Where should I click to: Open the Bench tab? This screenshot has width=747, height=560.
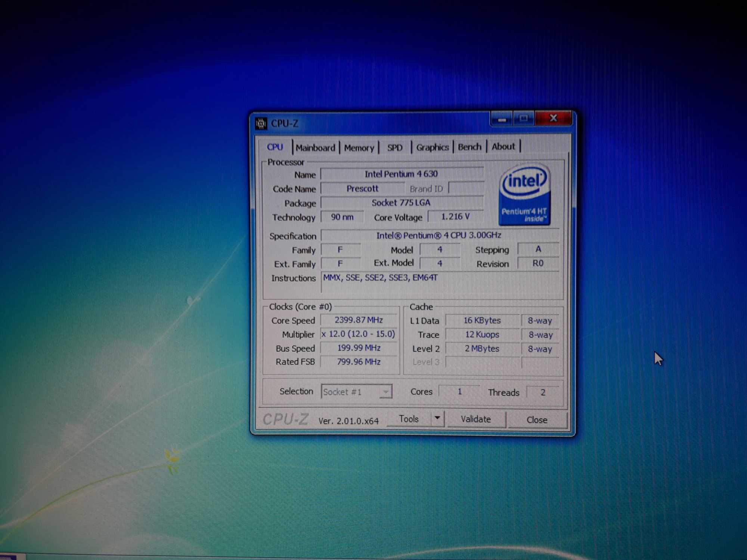(469, 147)
